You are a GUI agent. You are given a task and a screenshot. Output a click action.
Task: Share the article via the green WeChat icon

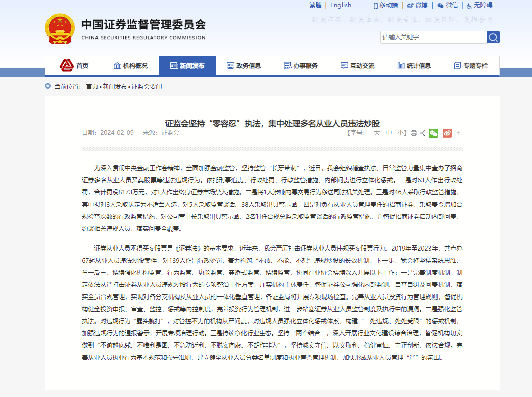pos(433,133)
